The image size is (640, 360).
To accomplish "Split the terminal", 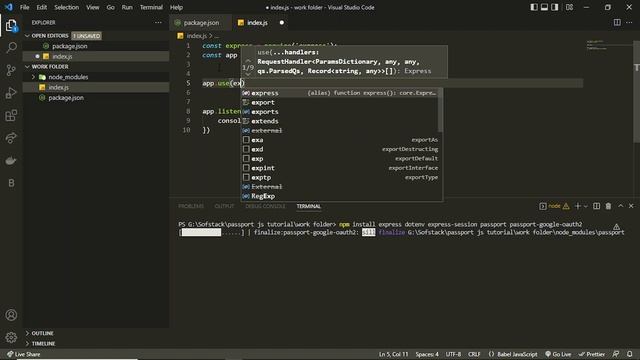I will 596,206.
